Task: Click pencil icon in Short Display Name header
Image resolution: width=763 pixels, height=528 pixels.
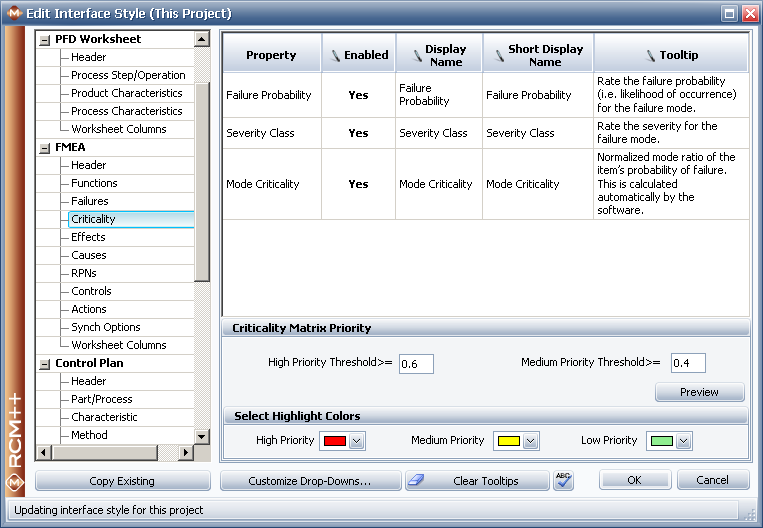Action: 496,55
